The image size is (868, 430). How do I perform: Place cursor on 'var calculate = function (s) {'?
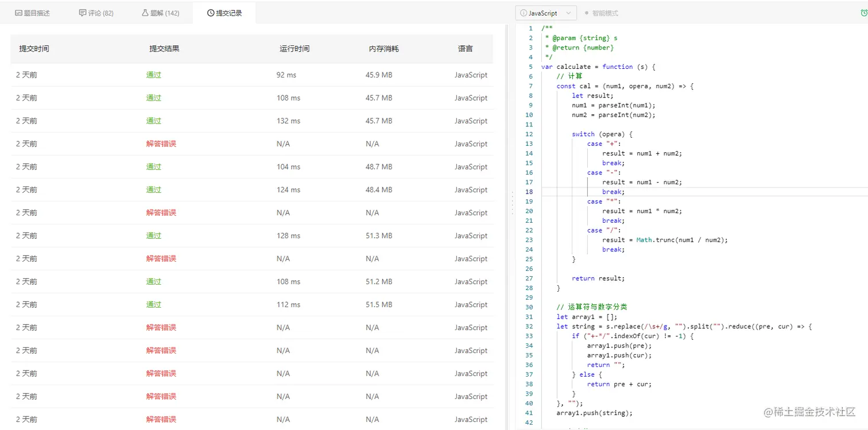point(598,67)
